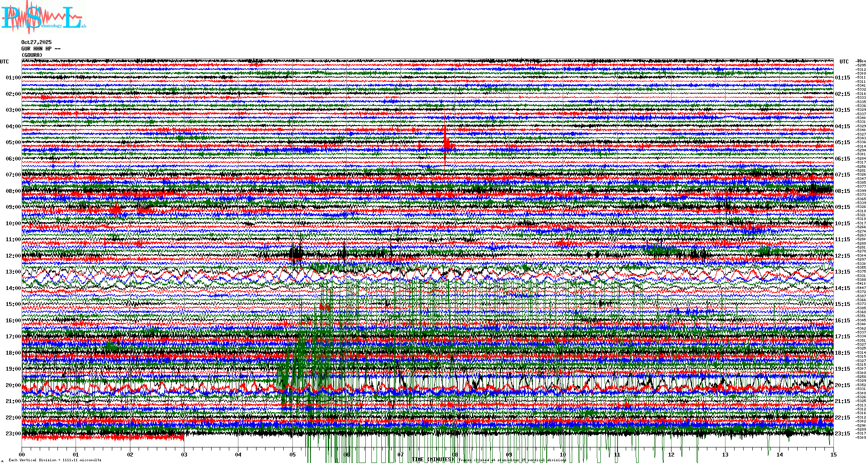Click the end of the last red trace
This screenshot has height=466, width=868.
click(184, 438)
